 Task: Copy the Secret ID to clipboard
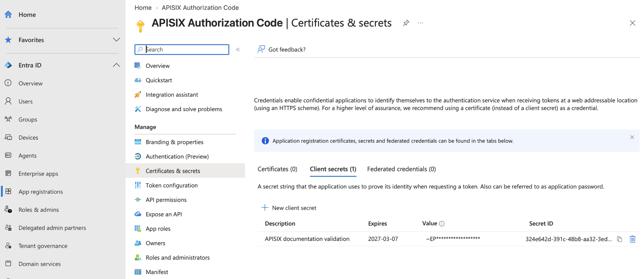tap(619, 239)
